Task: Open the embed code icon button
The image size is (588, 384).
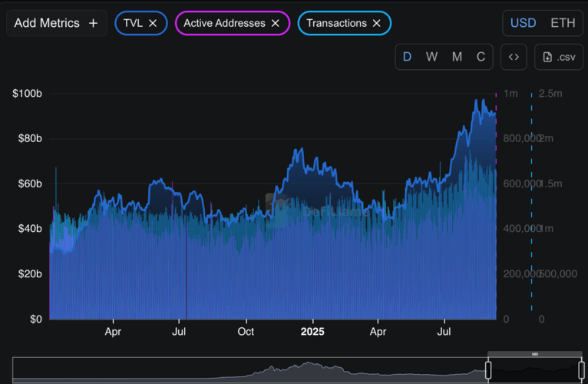Action: click(x=514, y=57)
